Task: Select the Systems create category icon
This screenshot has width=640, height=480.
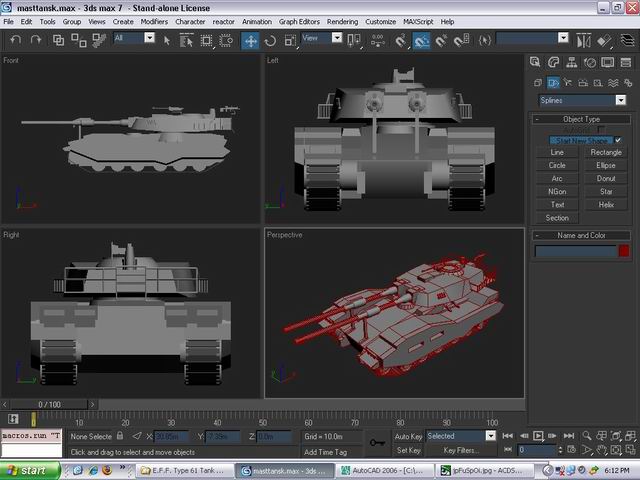Action: point(628,83)
